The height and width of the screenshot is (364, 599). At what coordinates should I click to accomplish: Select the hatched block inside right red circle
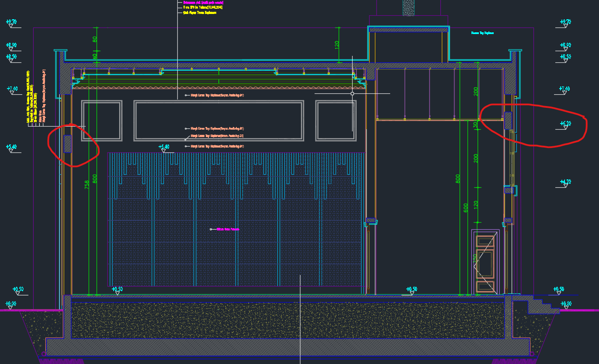click(508, 120)
